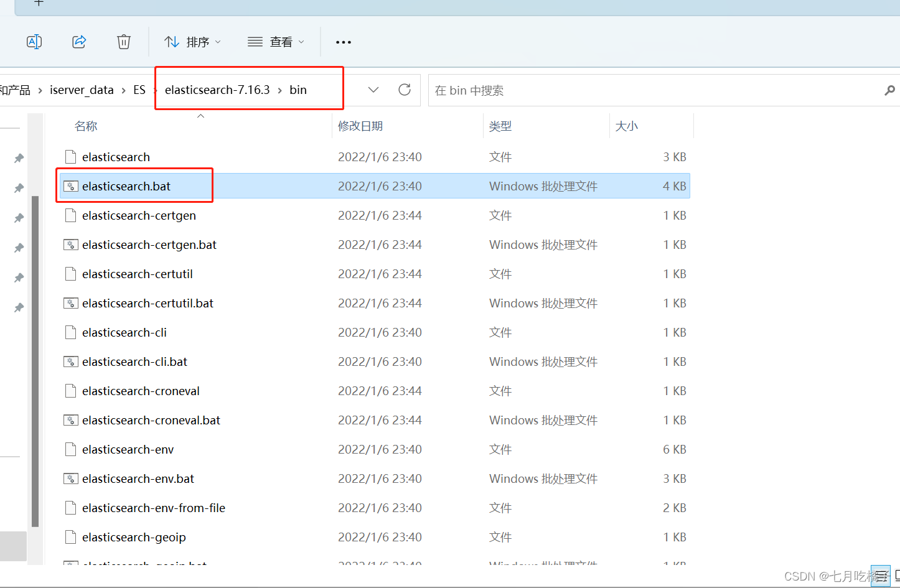Click the Delete trash can icon
The image size is (900, 588).
[x=124, y=42]
